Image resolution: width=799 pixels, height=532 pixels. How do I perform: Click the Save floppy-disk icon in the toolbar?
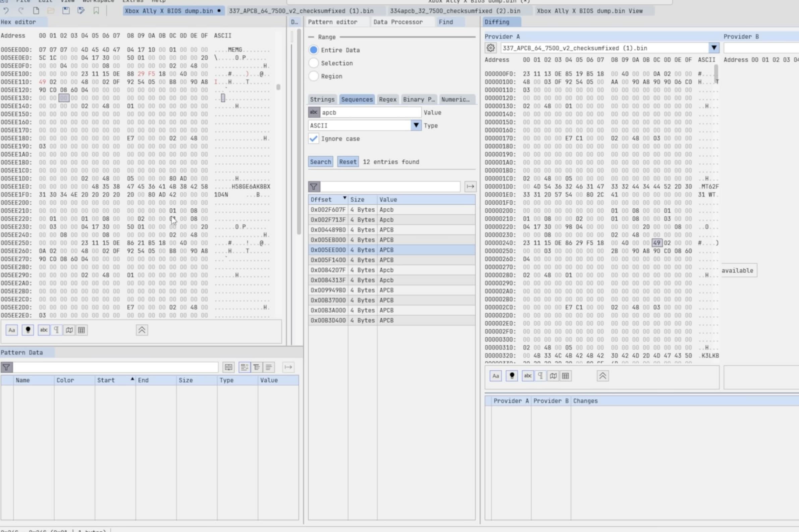pyautogui.click(x=66, y=11)
